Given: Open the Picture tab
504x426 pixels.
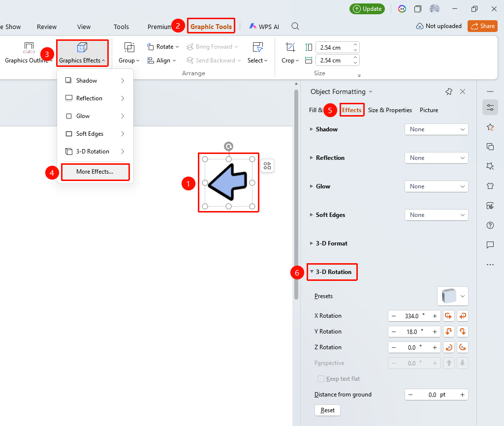Looking at the screenshot, I should coord(429,110).
